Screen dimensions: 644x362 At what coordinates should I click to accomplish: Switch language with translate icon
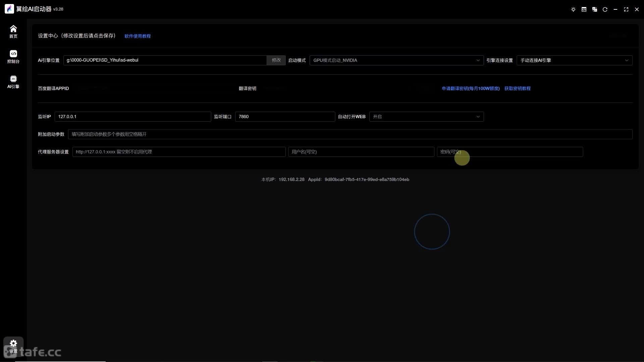595,9
